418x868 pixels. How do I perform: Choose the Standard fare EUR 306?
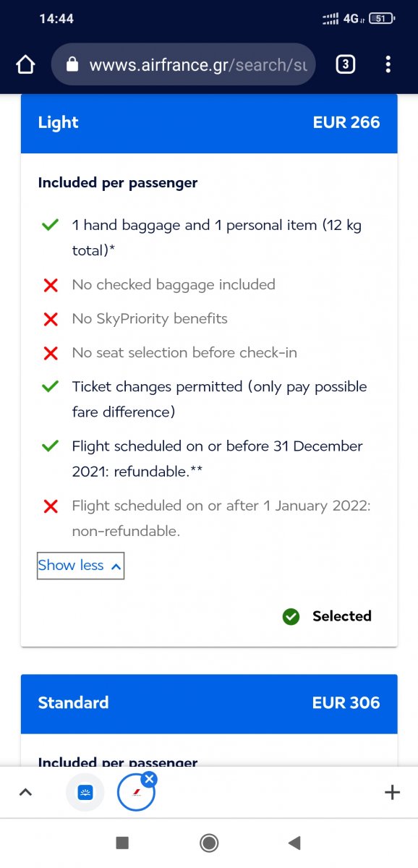209,704
